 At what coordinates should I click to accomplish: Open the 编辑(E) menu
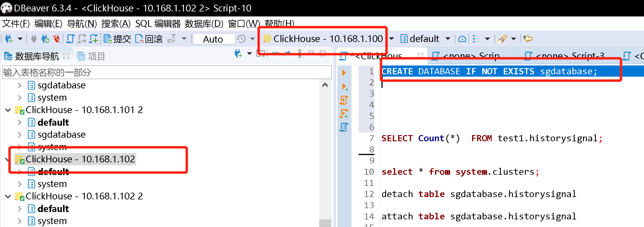pos(48,23)
